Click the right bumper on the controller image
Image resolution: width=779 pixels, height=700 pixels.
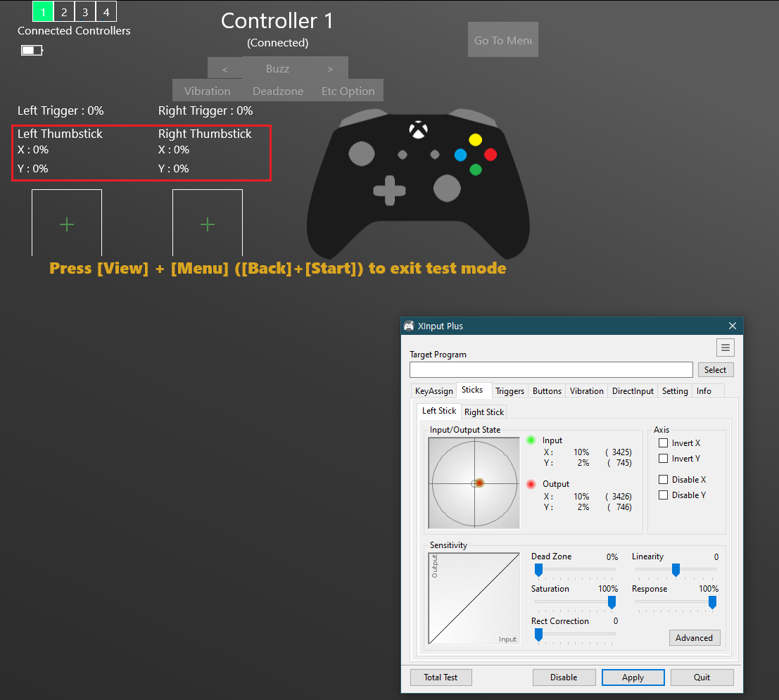(x=472, y=117)
